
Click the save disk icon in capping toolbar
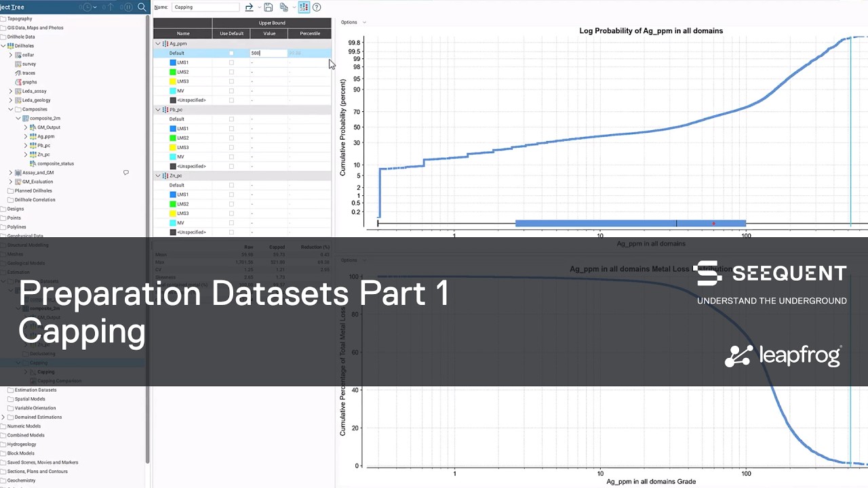click(269, 7)
